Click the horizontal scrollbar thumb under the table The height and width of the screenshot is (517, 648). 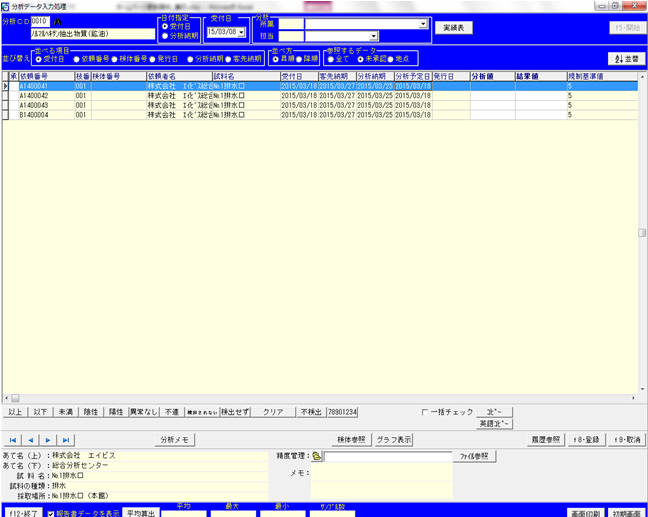(15, 398)
